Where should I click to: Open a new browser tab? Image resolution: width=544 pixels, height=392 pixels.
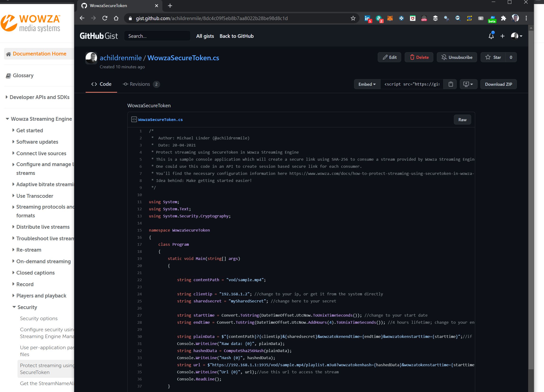pyautogui.click(x=170, y=5)
